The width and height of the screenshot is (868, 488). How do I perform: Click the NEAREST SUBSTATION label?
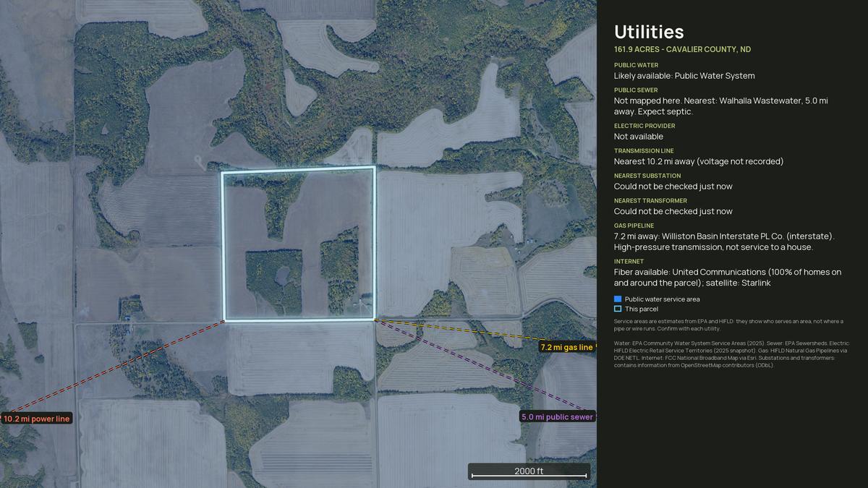tap(647, 176)
